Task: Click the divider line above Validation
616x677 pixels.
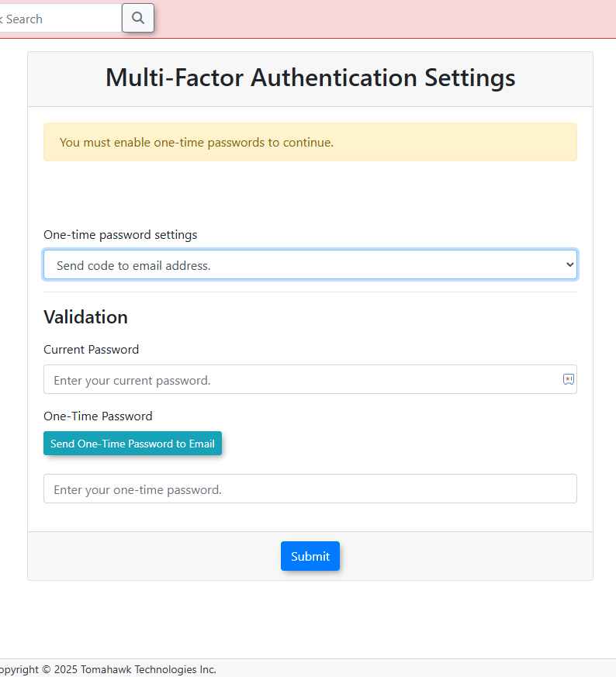Action: (310, 292)
